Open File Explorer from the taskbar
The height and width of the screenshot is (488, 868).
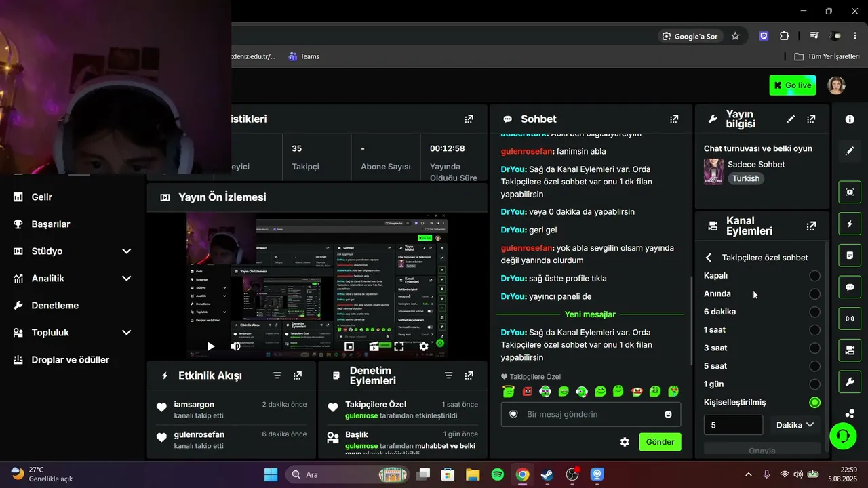pyautogui.click(x=472, y=474)
